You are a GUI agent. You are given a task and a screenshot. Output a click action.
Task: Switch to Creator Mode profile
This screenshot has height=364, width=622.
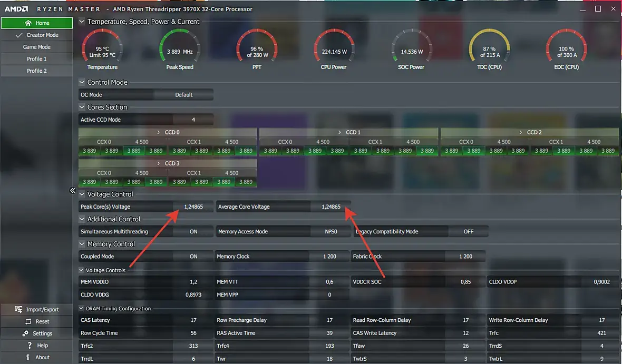[x=37, y=35]
